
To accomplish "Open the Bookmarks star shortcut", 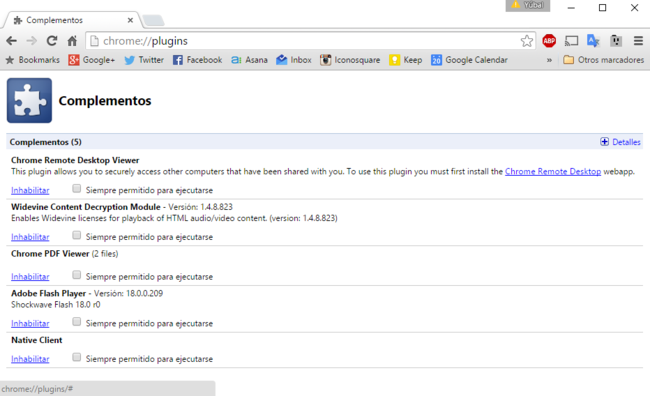I will point(32,60).
